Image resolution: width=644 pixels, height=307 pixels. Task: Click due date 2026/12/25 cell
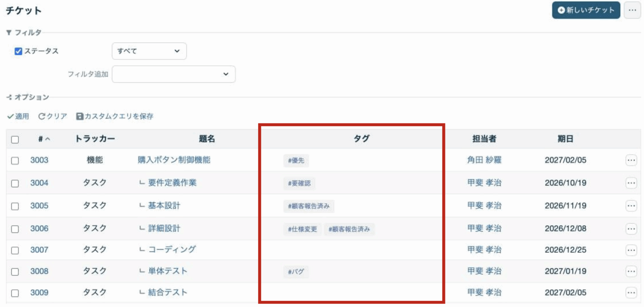pyautogui.click(x=566, y=250)
